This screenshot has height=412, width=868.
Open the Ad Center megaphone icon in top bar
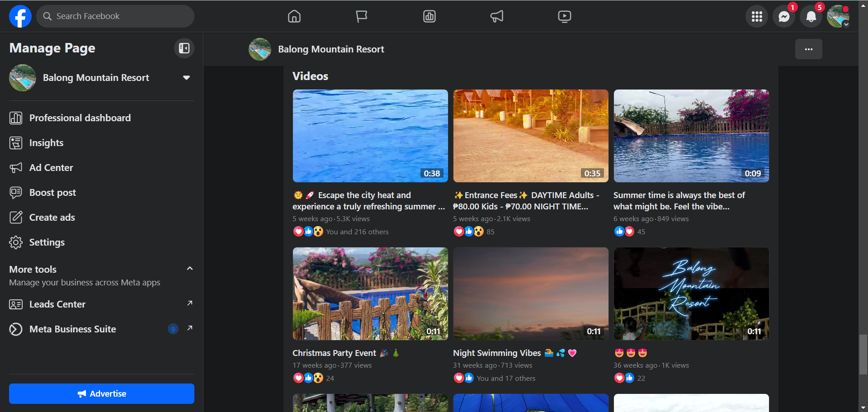(497, 16)
